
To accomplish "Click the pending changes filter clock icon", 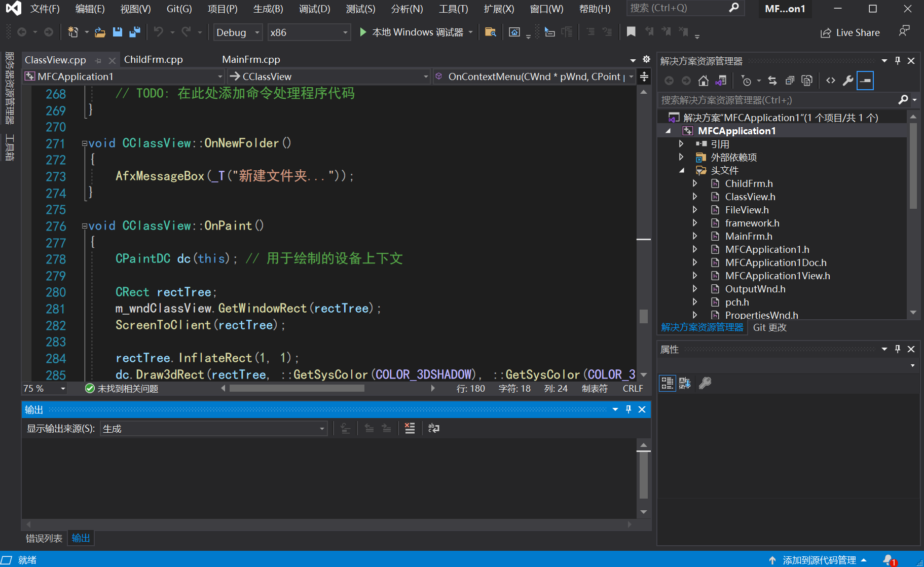I will pos(746,81).
